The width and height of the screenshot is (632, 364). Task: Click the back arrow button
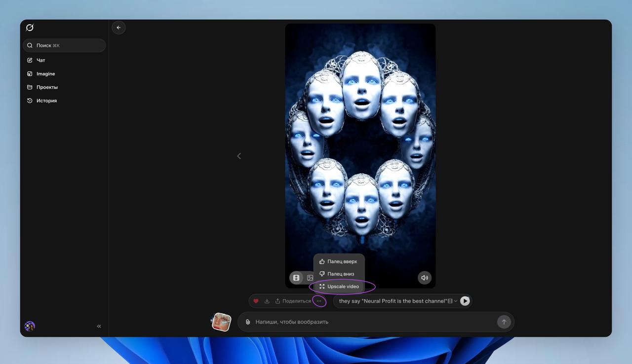pos(118,28)
